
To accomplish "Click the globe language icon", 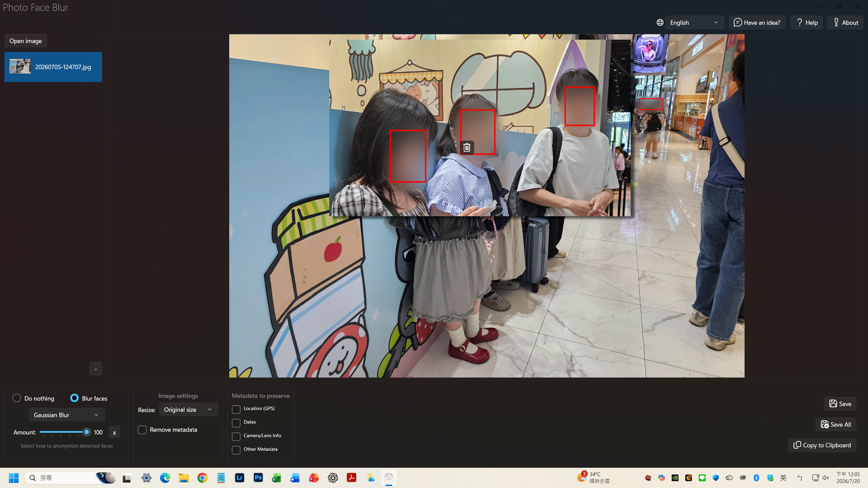I will pos(660,23).
